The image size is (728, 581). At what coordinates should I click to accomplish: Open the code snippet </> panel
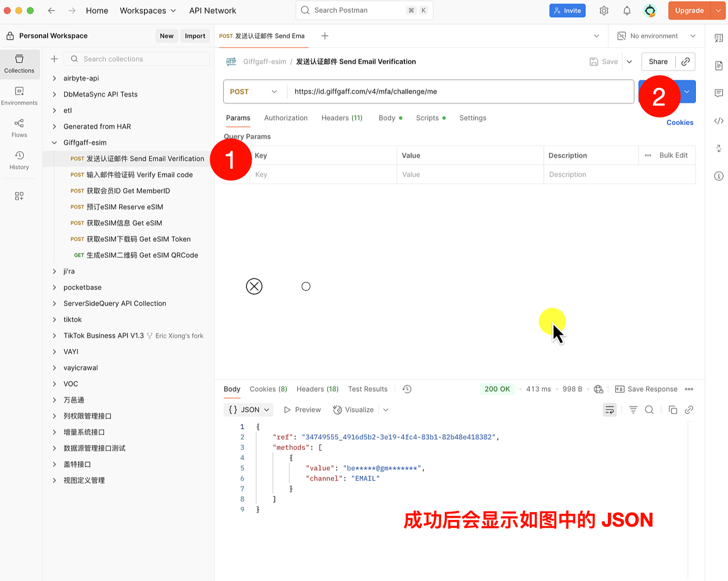click(x=719, y=121)
